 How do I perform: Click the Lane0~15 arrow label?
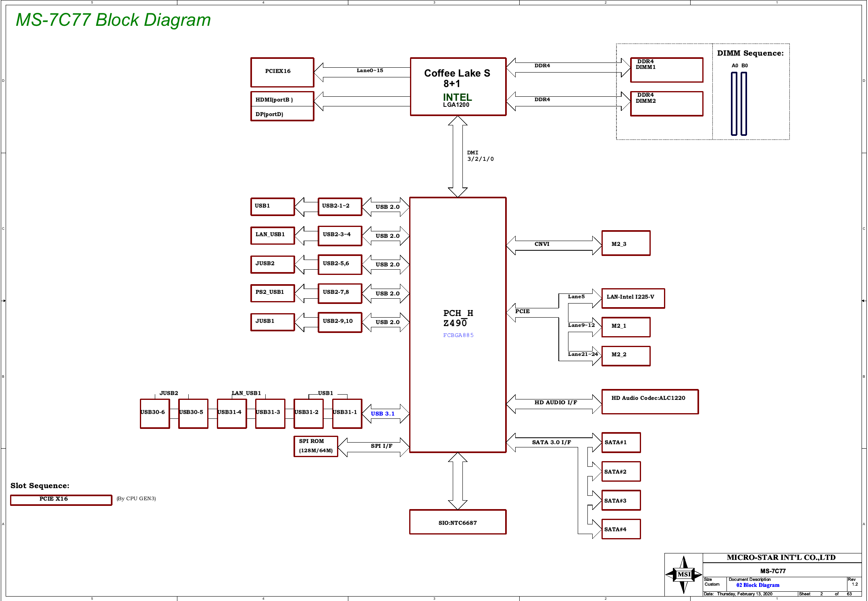click(370, 70)
